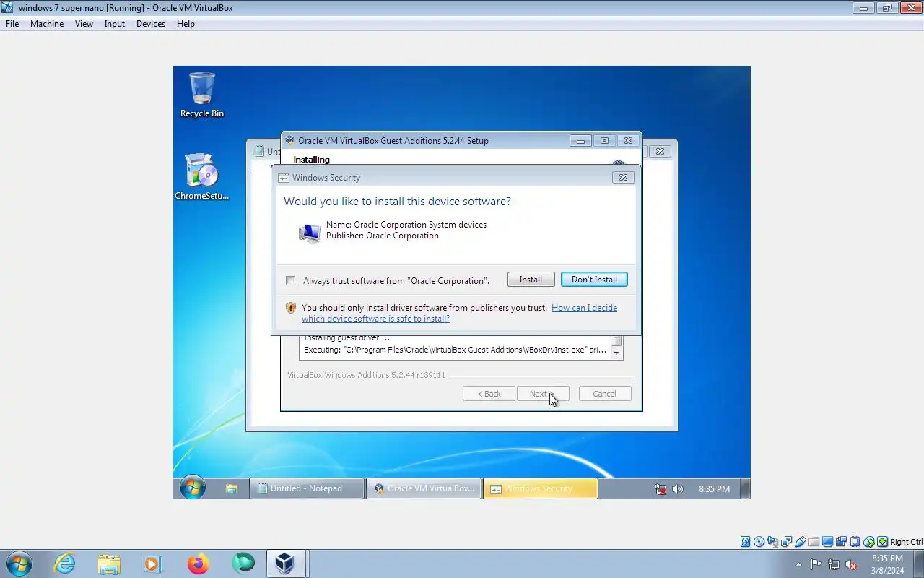
Task: Launch Internet Explorer from host taskbar
Action: [65, 564]
